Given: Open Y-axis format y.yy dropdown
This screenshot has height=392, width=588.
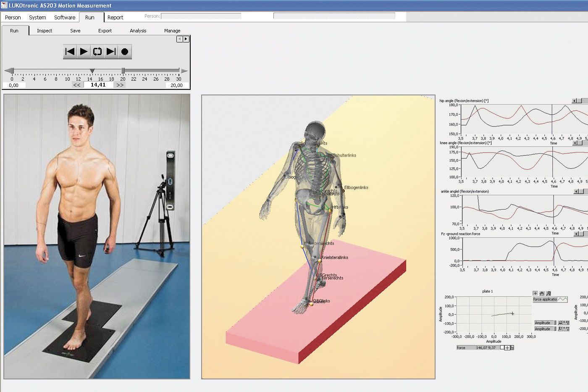Looking at the screenshot, I should (567, 329).
